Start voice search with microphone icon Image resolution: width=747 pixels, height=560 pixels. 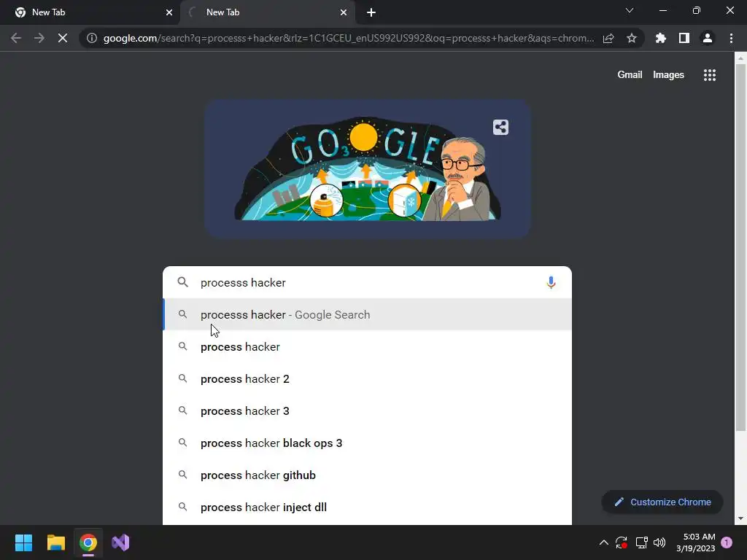click(x=551, y=282)
